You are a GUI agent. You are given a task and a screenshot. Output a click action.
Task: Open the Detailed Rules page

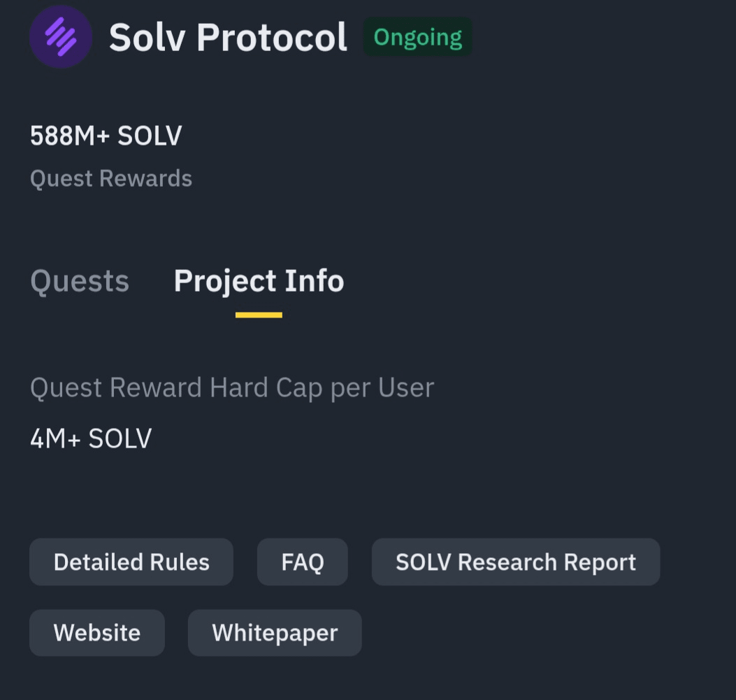click(x=131, y=562)
